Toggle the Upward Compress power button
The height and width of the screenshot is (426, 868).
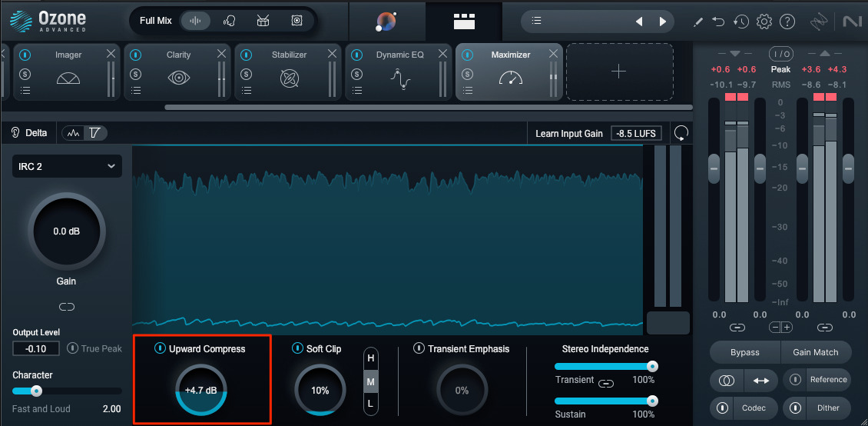tap(160, 348)
